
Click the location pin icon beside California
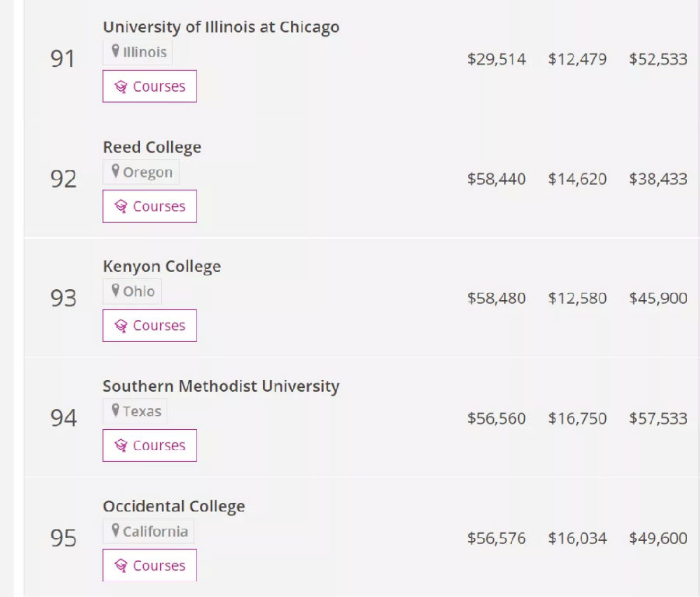[x=115, y=531]
